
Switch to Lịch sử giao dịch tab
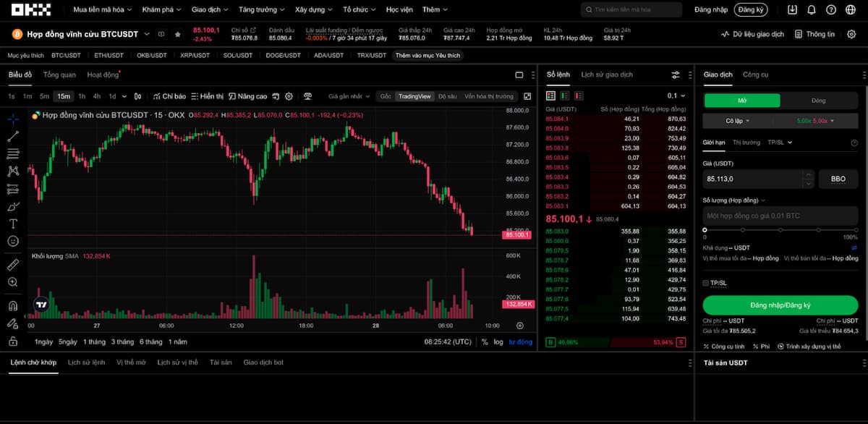pos(606,75)
